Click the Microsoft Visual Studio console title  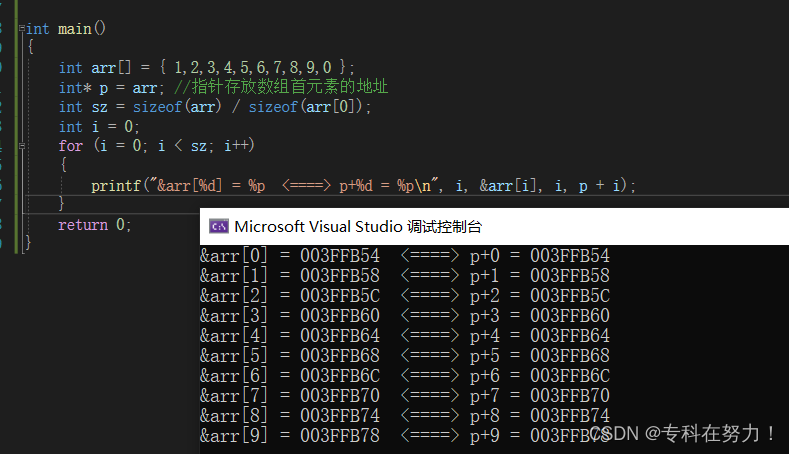click(x=358, y=226)
